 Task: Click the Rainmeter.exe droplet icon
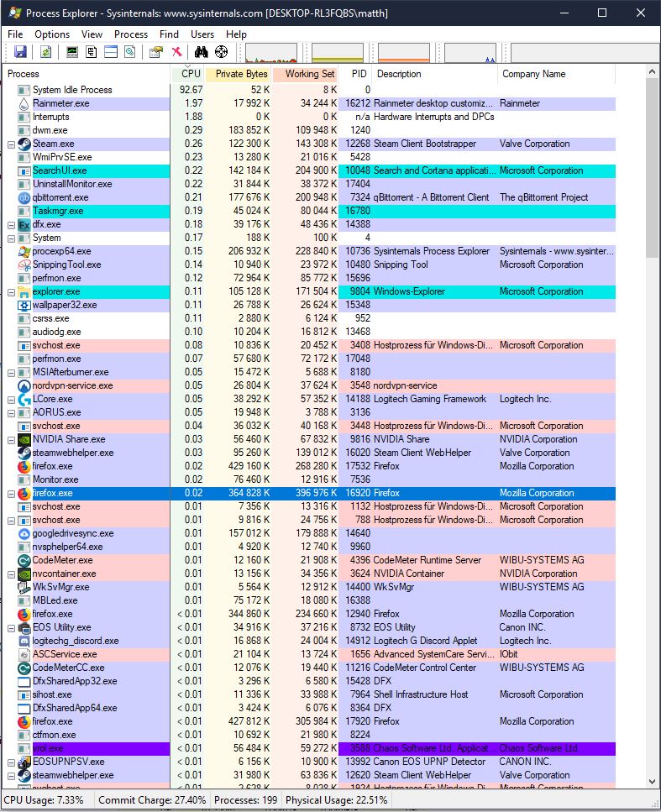[x=24, y=103]
